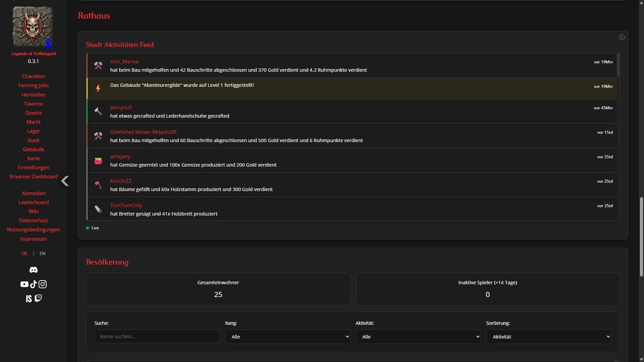Viewport: 644px width, 362px height.
Task: Open the YouTube icon link
Action: 24,284
